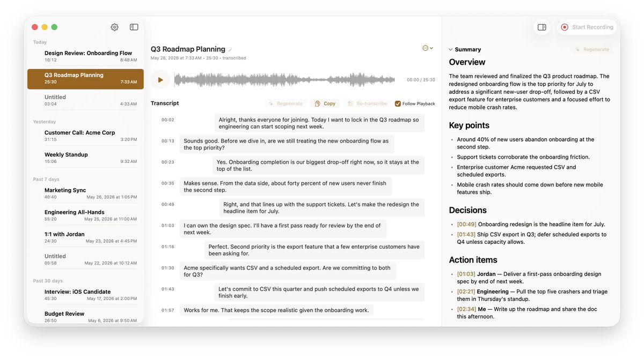Screen dimensions: 644x358
Task: Toggle the right summary panel icon
Action: (x=542, y=27)
